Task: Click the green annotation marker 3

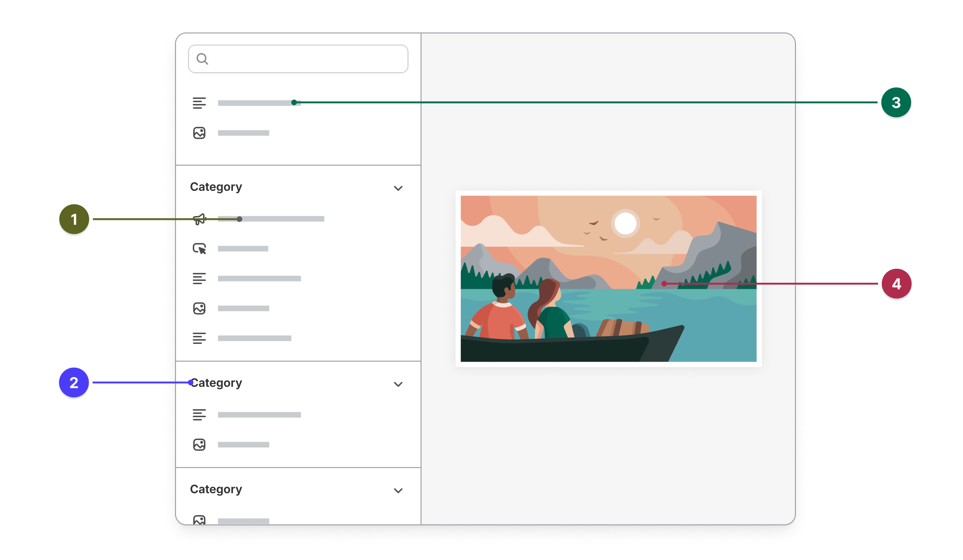Action: pyautogui.click(x=896, y=103)
